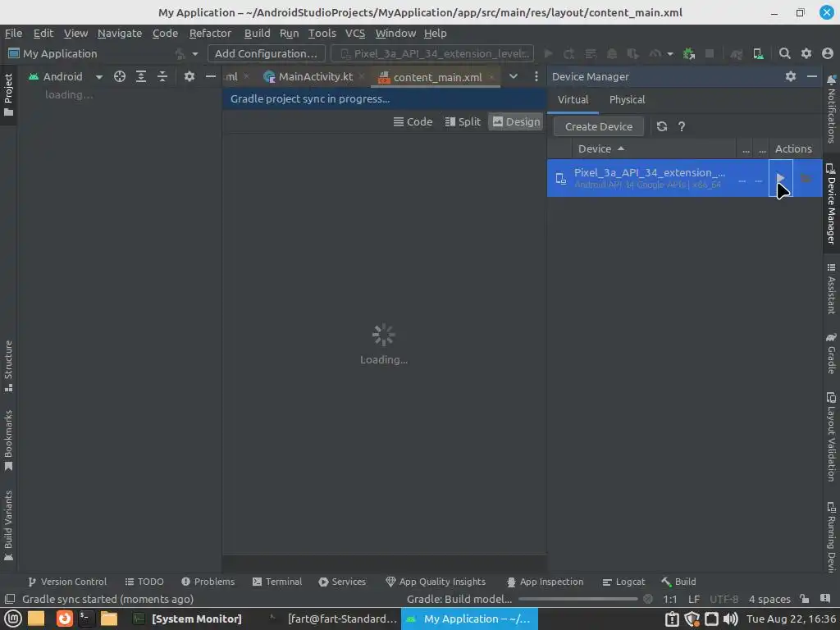Launch the Pixel_3a_API_34 emulator play button

[780, 178]
